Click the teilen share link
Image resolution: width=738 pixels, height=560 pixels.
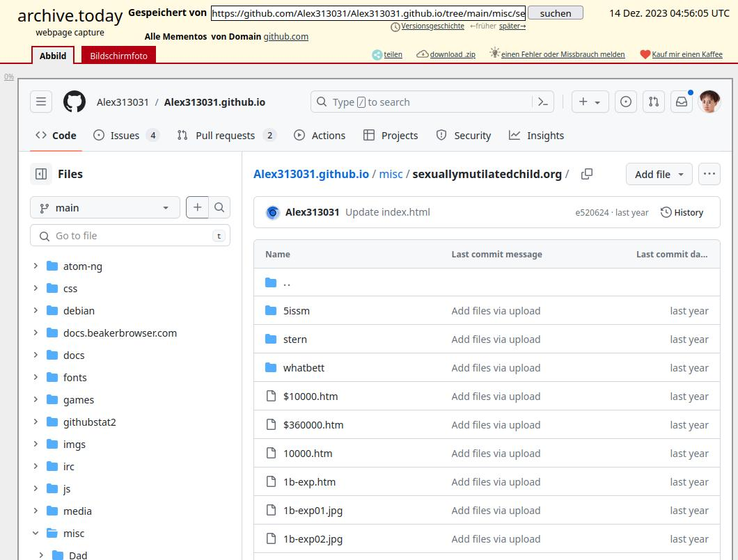[x=393, y=54]
